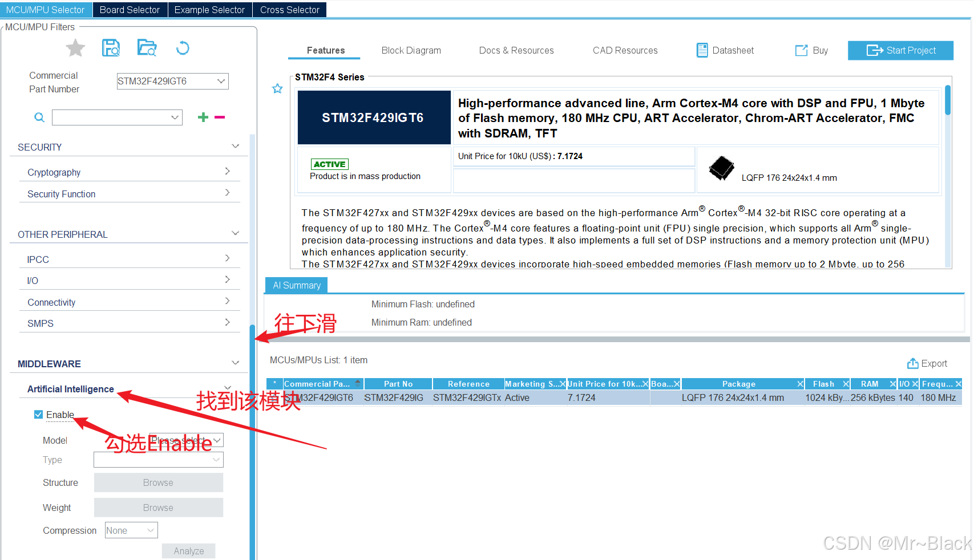Screen dimensions: 974x560
Task: Close the Board column in the table
Action: [677, 384]
